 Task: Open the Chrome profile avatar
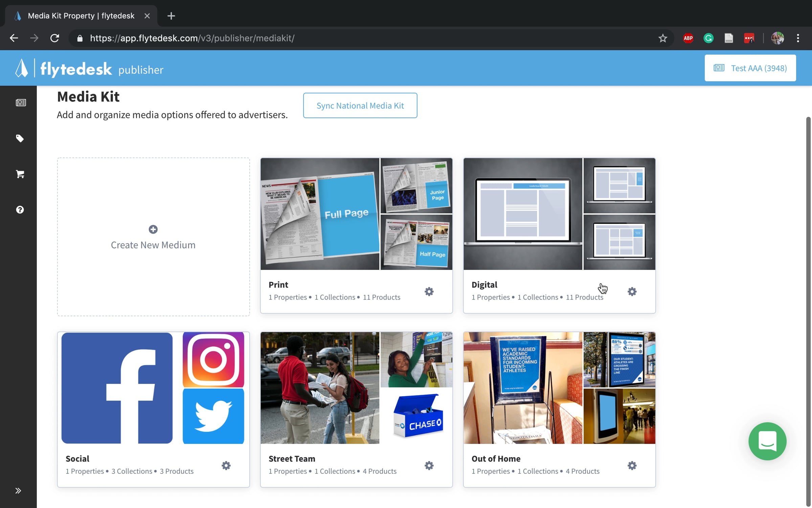777,38
